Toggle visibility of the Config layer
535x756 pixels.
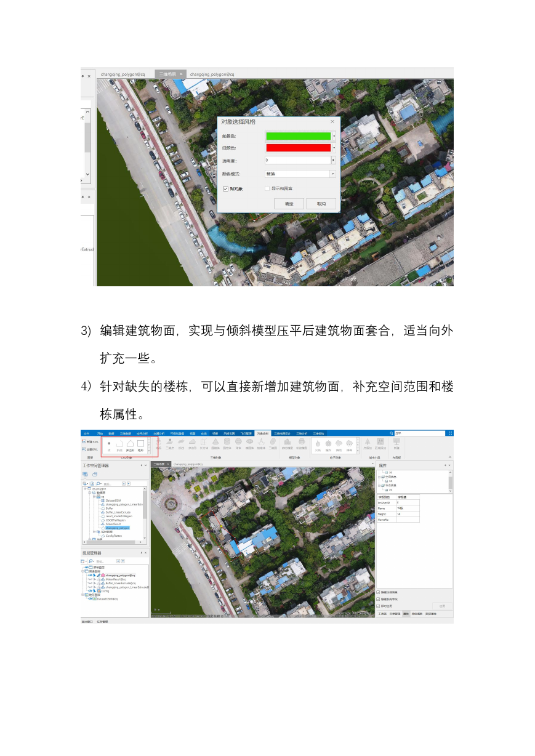90,590
